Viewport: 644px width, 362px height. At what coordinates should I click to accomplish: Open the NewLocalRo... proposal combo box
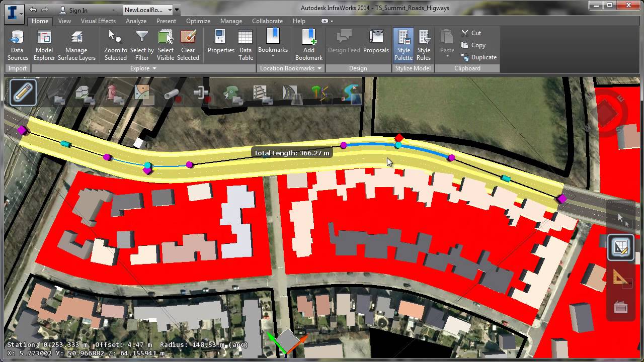148,10
